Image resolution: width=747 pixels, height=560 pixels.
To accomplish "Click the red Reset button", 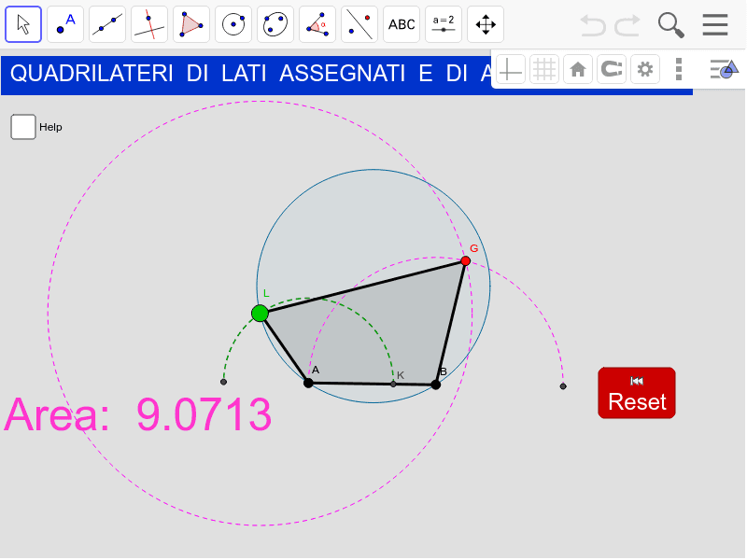I will pos(637,393).
